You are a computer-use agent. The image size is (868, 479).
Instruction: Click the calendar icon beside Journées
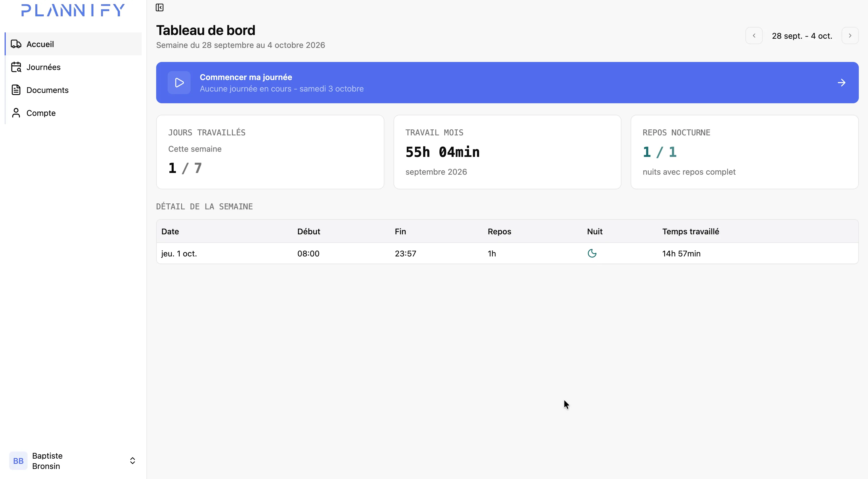coord(16,67)
